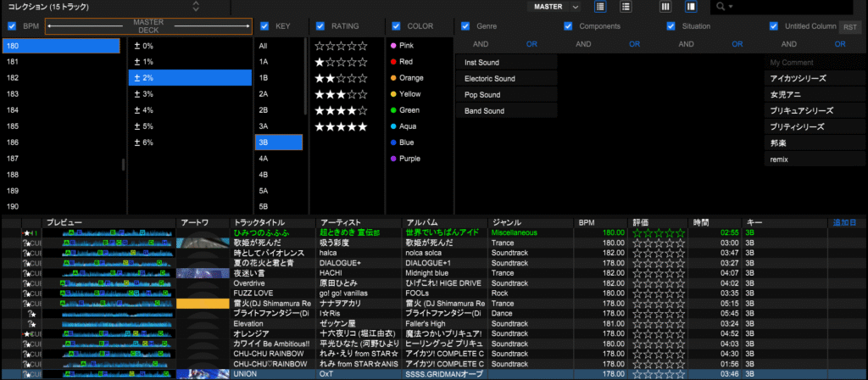Screen dimensions: 868x380
Task: Select the プリキュアシリーズ tag
Action: coord(815,111)
